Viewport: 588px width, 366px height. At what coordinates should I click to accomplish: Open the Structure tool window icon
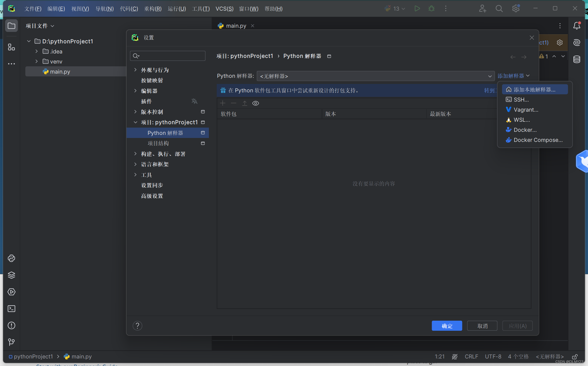(x=11, y=47)
